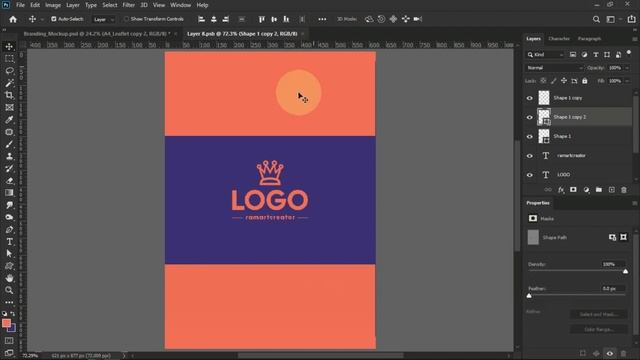This screenshot has width=640, height=360.
Task: Open the Normal blending mode dropdown
Action: click(554, 68)
